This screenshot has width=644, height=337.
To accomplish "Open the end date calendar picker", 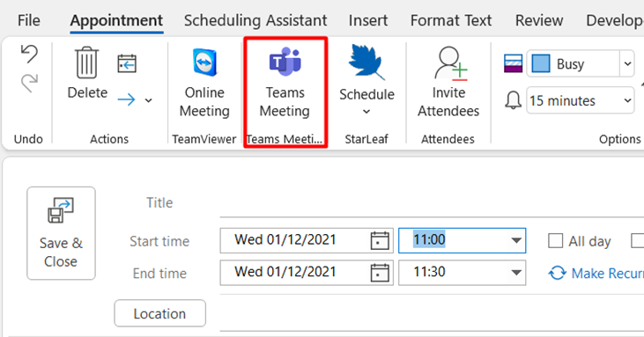I will click(380, 273).
